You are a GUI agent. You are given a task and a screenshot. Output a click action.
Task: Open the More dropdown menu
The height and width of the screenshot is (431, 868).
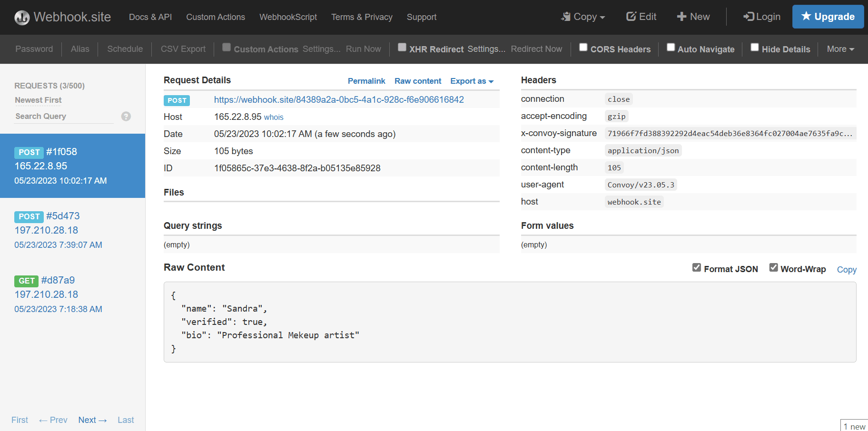click(x=840, y=49)
